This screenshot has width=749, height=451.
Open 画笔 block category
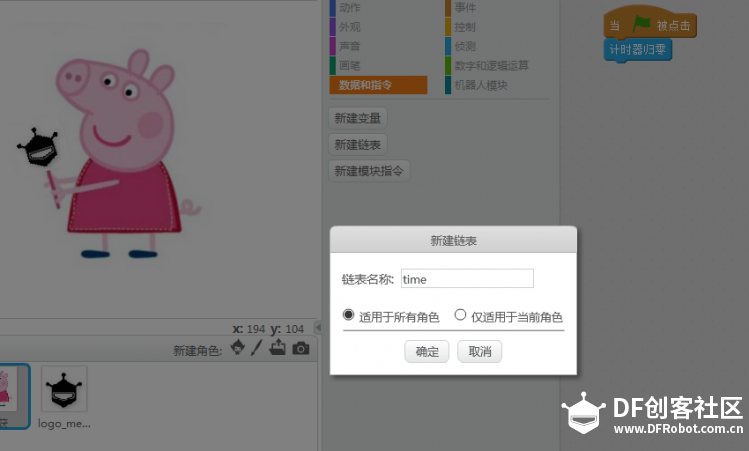click(349, 65)
